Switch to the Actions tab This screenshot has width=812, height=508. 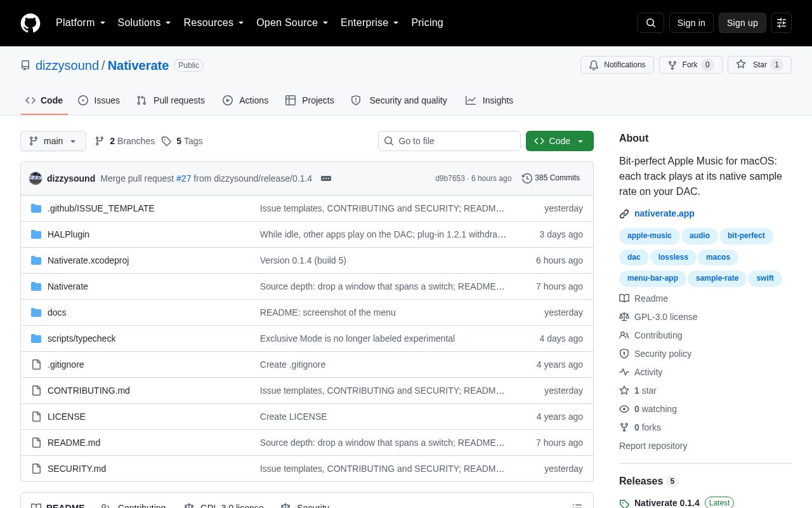pyautogui.click(x=246, y=100)
